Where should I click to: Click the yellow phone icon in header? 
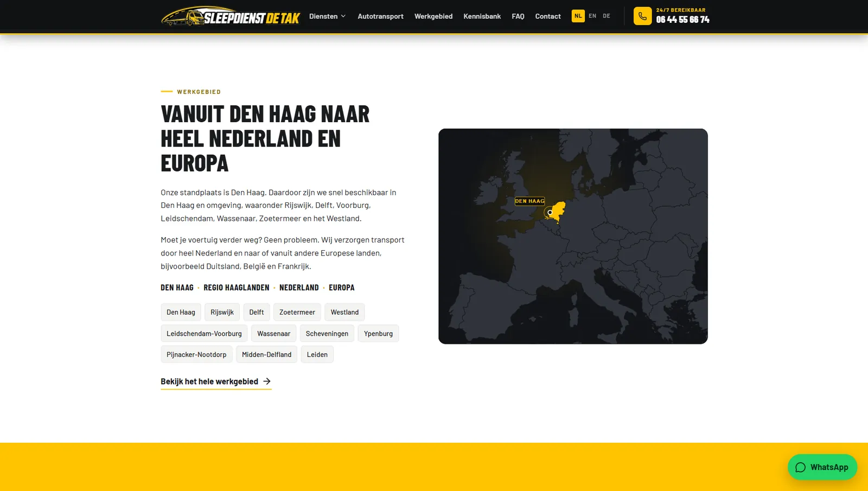tap(642, 16)
